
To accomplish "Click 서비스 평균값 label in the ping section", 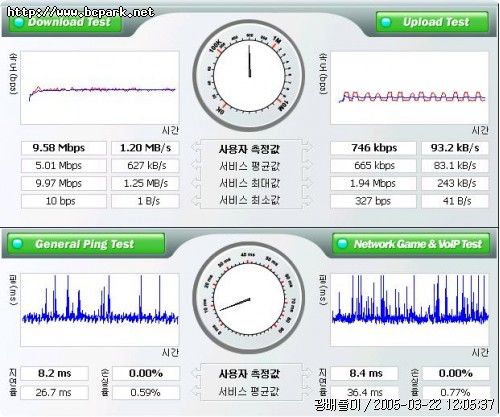I will (x=249, y=391).
